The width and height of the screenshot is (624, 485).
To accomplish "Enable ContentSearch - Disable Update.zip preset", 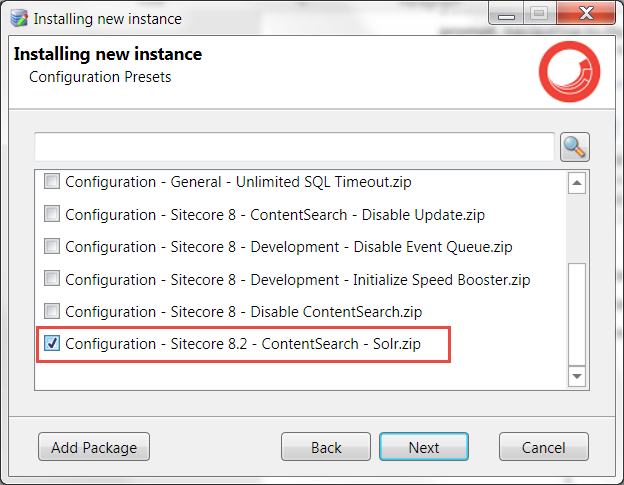I will [52, 214].
